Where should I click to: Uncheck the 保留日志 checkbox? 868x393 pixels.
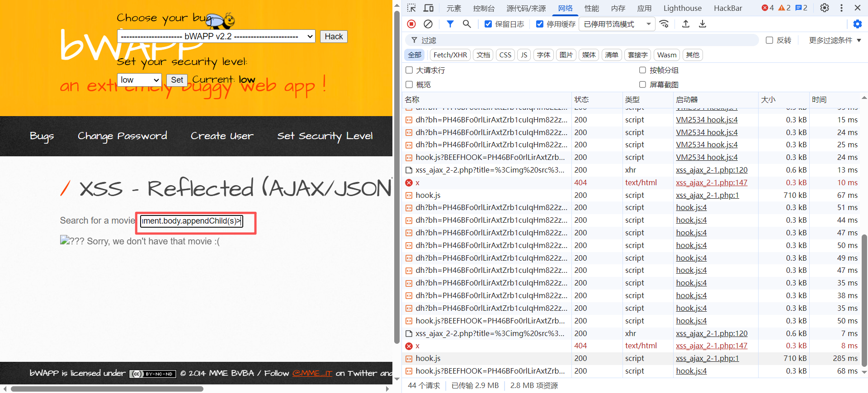click(488, 24)
